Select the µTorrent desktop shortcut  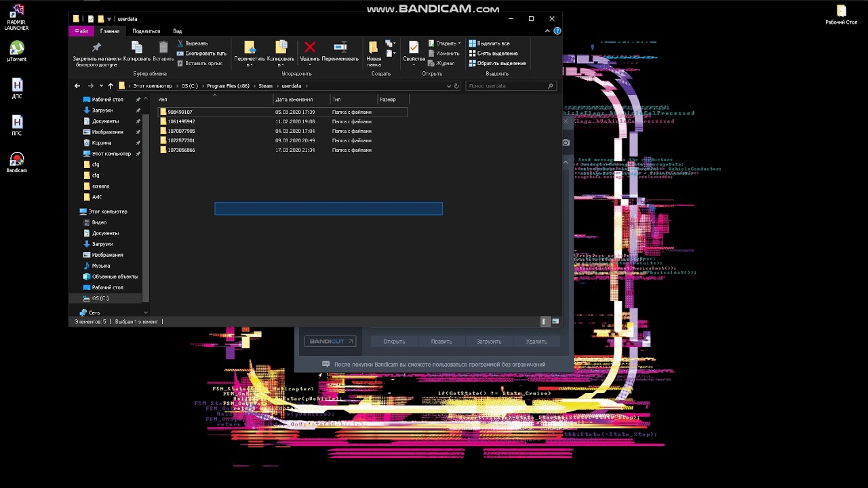(16, 52)
